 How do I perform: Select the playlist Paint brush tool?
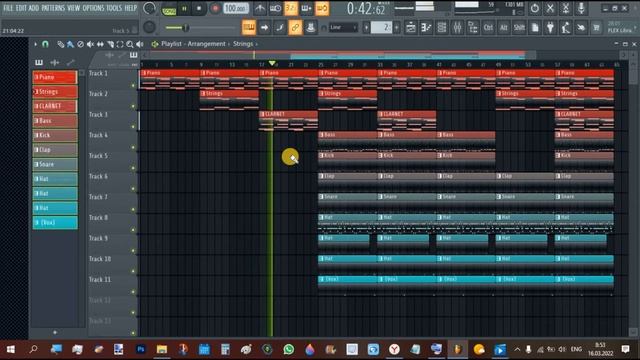tap(70, 44)
